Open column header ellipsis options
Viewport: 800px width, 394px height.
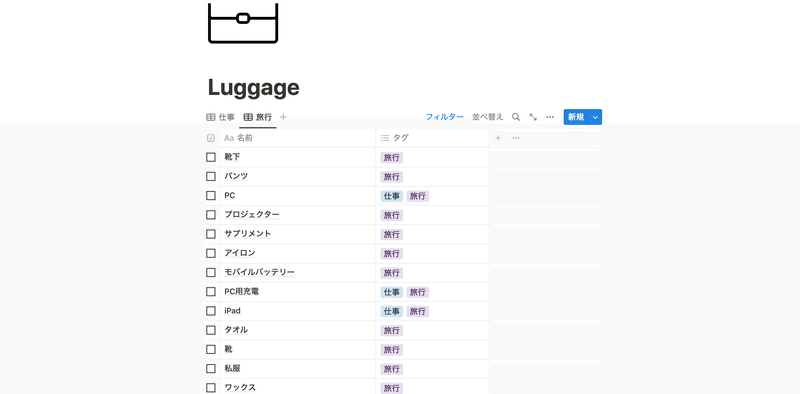point(516,138)
